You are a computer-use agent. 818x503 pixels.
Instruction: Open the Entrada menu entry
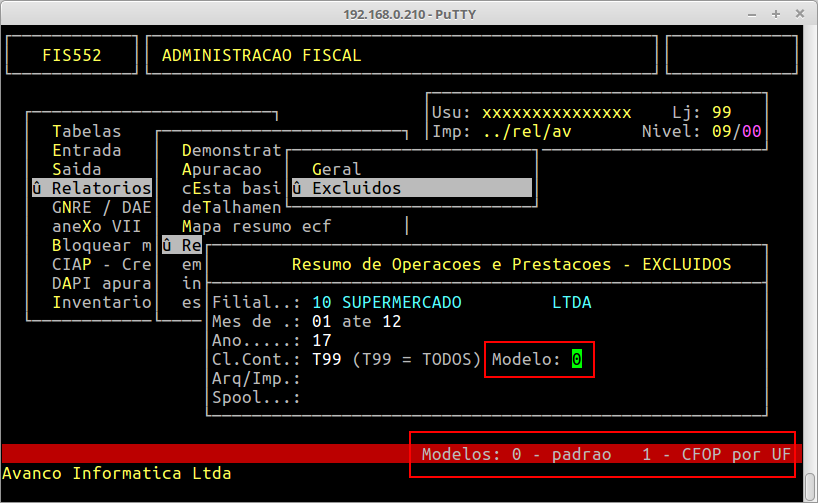coord(86,150)
